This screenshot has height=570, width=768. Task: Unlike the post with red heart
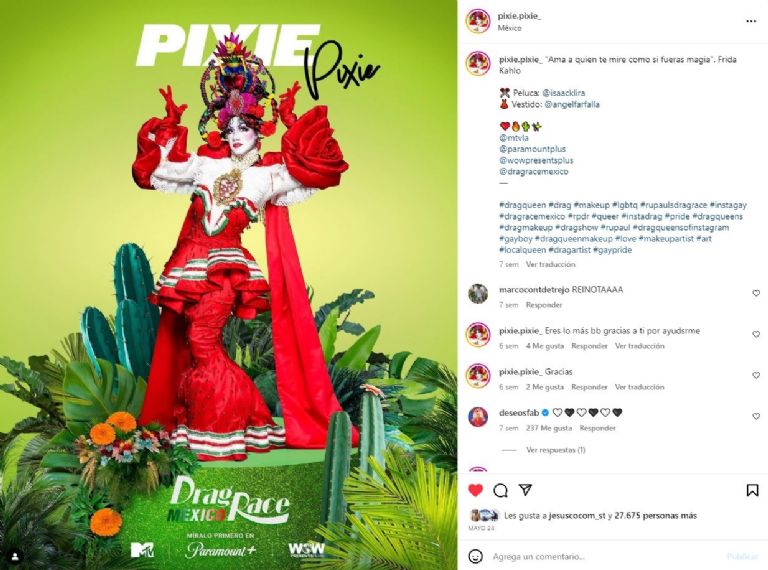[x=475, y=490]
